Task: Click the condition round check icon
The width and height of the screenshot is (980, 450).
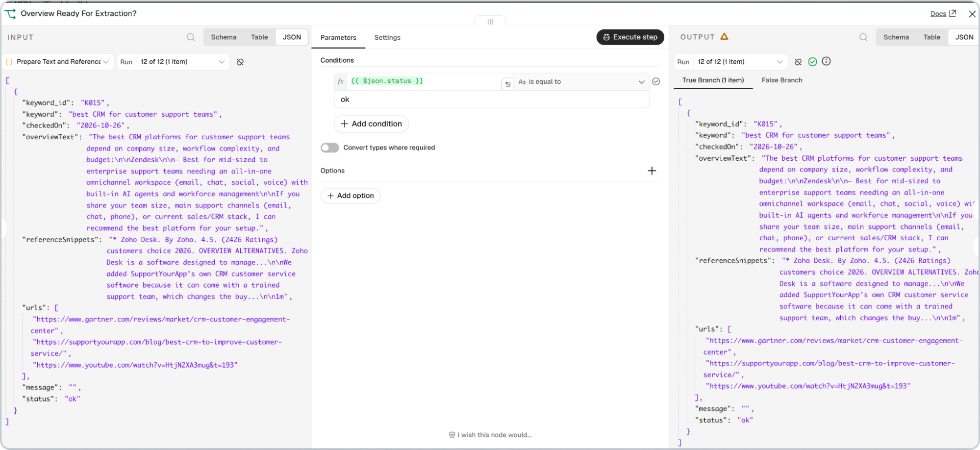Action: click(x=656, y=81)
